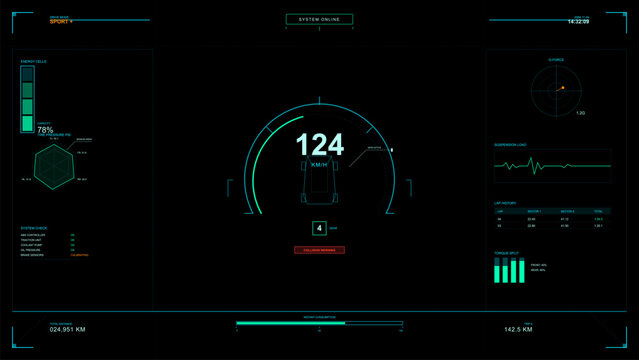
Task: Select the car's front-left wheel
Action: pos(304,166)
